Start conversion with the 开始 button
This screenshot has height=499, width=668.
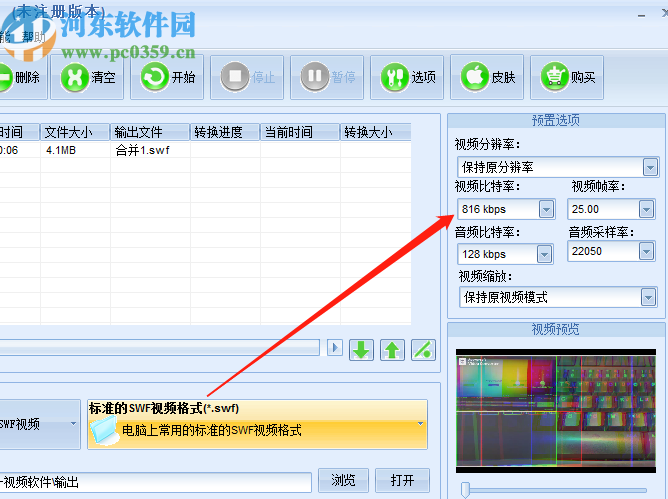(x=167, y=78)
